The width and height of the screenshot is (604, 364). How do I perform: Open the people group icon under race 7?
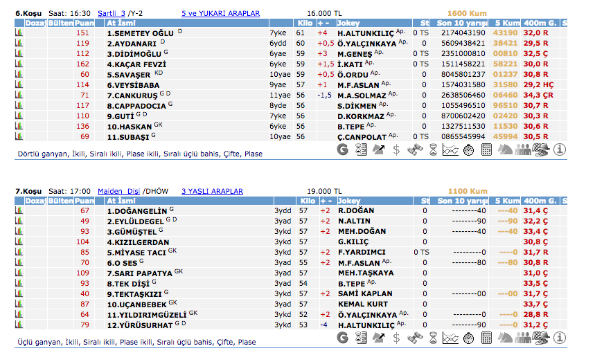point(523,338)
